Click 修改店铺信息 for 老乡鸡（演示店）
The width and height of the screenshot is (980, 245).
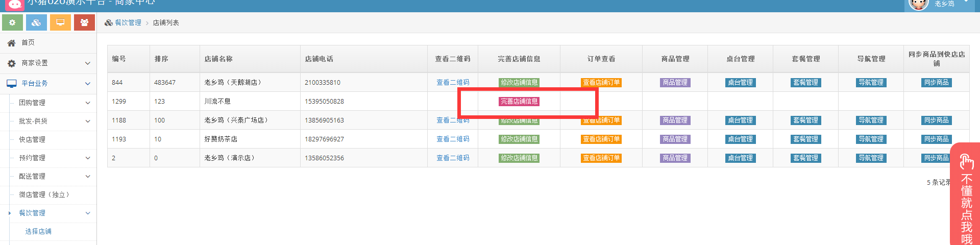point(519,158)
